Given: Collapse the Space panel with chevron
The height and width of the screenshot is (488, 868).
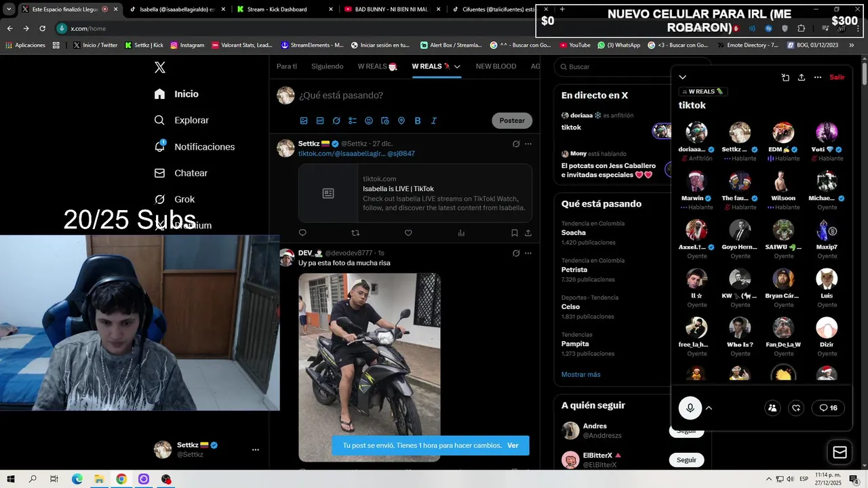Looking at the screenshot, I should [683, 77].
